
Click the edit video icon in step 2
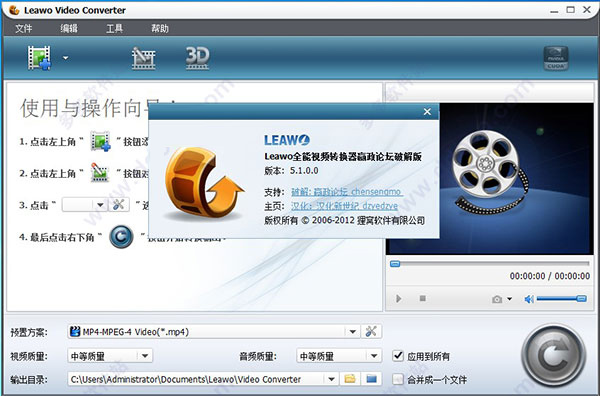coord(100,173)
